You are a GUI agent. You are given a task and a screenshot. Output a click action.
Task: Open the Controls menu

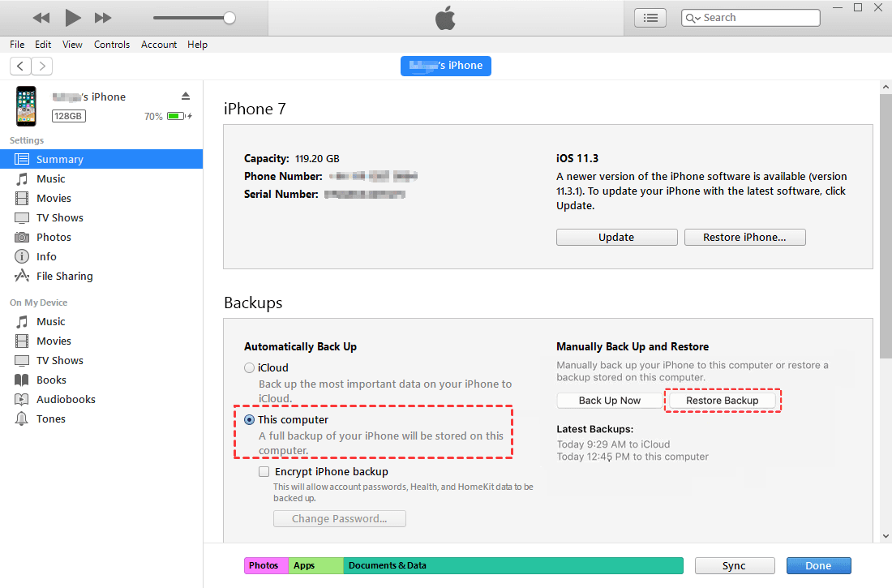112,45
